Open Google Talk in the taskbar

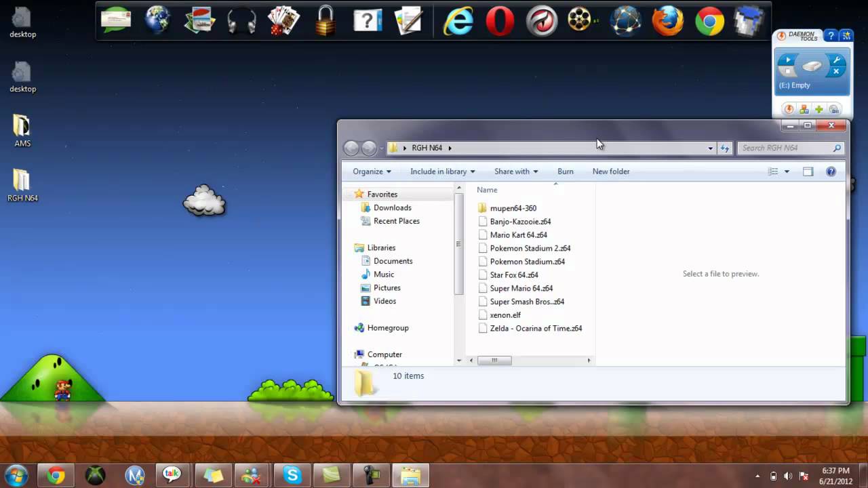[x=172, y=476]
